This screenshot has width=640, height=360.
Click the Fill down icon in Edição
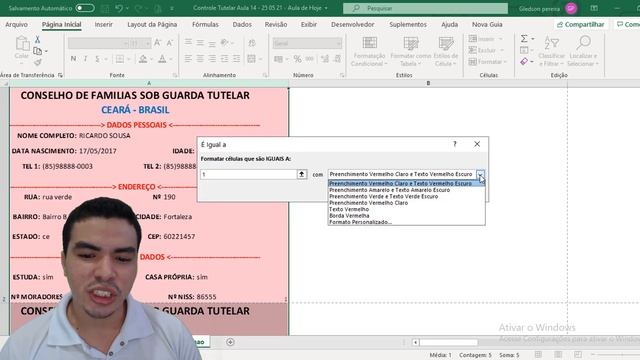click(524, 50)
